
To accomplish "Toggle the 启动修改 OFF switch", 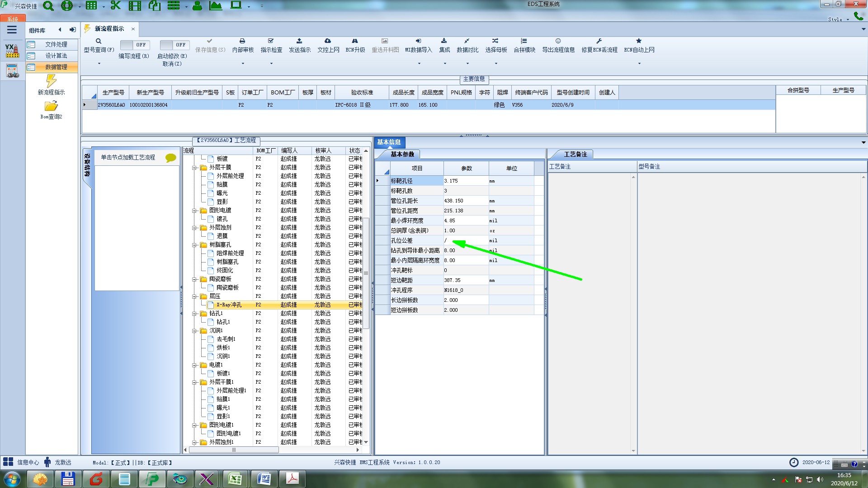I will point(173,45).
